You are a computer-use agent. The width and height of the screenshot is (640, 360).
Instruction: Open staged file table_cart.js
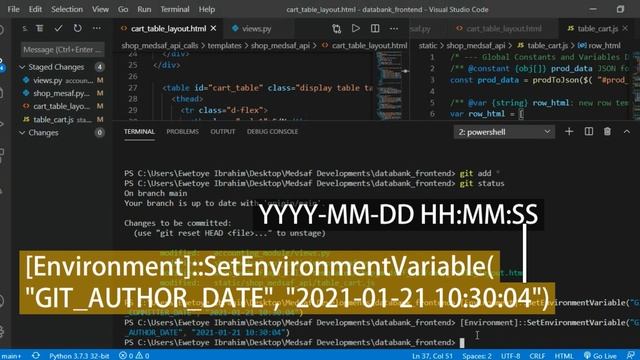[x=61, y=120]
